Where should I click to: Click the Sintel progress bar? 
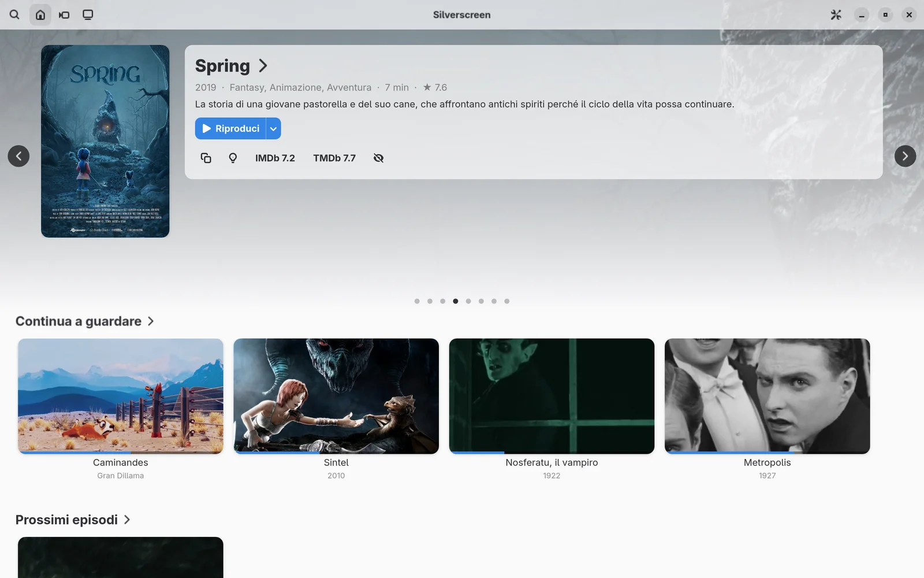(x=336, y=453)
